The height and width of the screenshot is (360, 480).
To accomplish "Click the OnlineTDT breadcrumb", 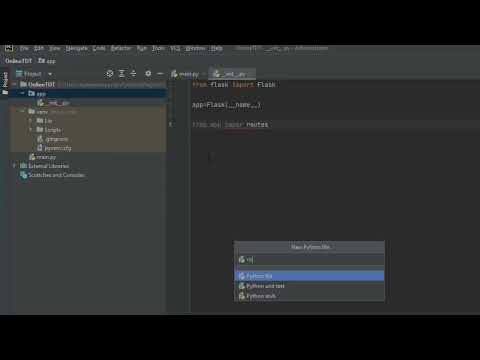I will pyautogui.click(x=19, y=61).
